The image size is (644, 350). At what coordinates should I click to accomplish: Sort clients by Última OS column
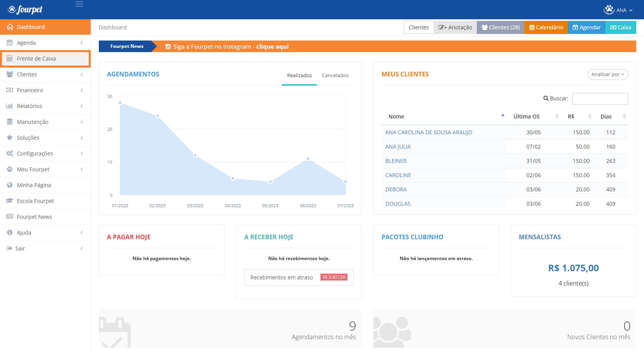(x=534, y=117)
